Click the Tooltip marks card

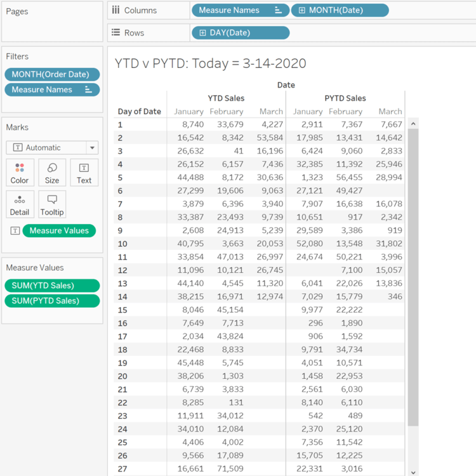52,204
